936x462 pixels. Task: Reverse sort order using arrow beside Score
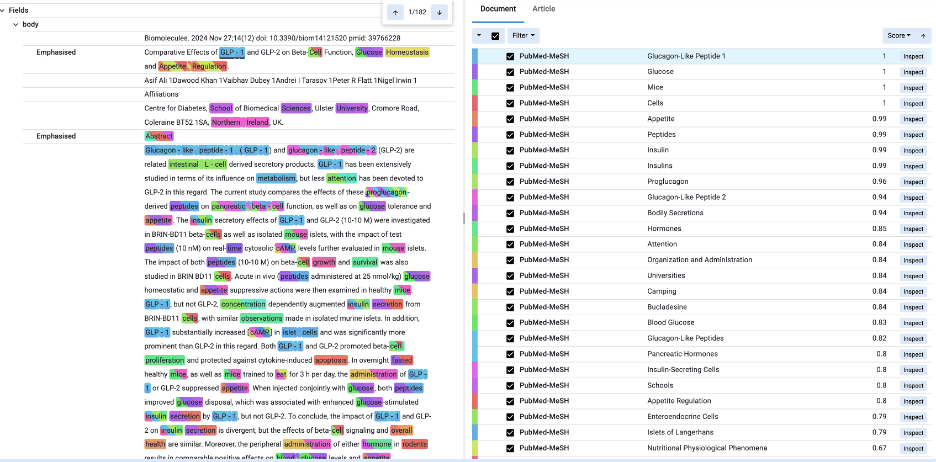(x=923, y=35)
